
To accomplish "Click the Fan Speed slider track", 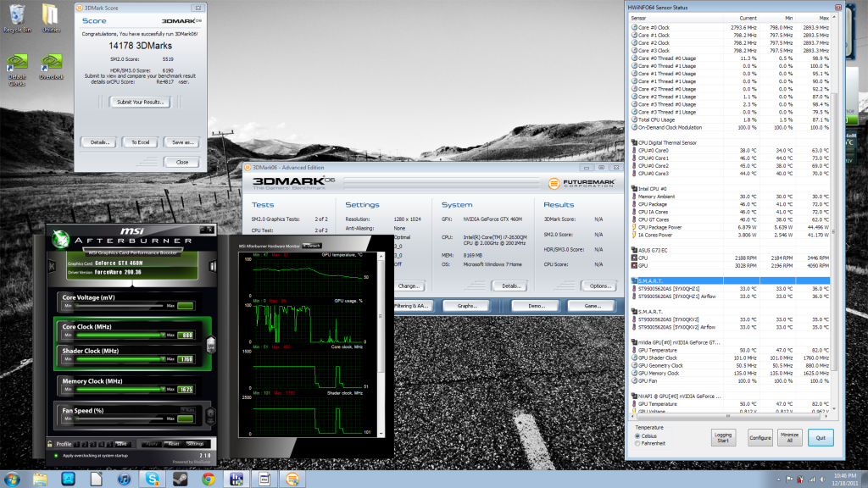I will pyautogui.click(x=120, y=419).
